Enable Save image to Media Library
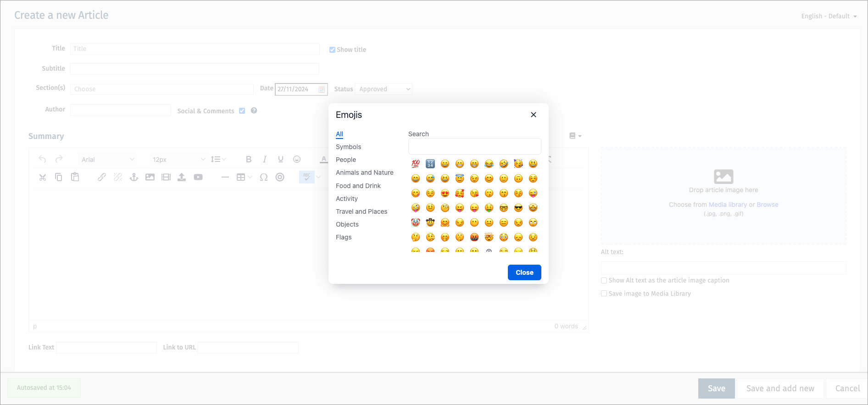Viewport: 868px width, 405px height. (604, 294)
